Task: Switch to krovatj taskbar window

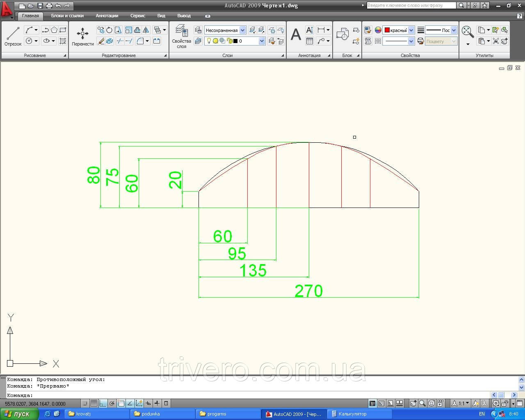Action: point(97,414)
